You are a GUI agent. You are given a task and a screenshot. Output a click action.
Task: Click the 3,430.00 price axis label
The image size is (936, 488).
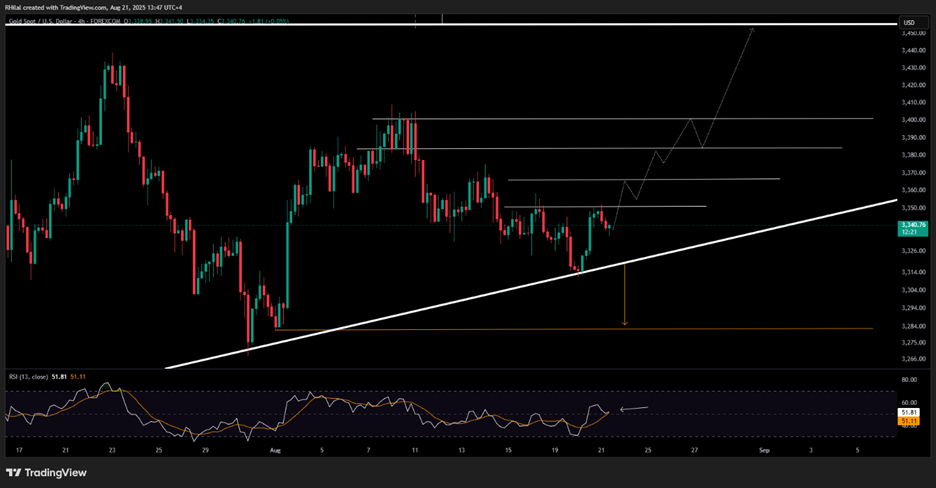[x=913, y=68]
